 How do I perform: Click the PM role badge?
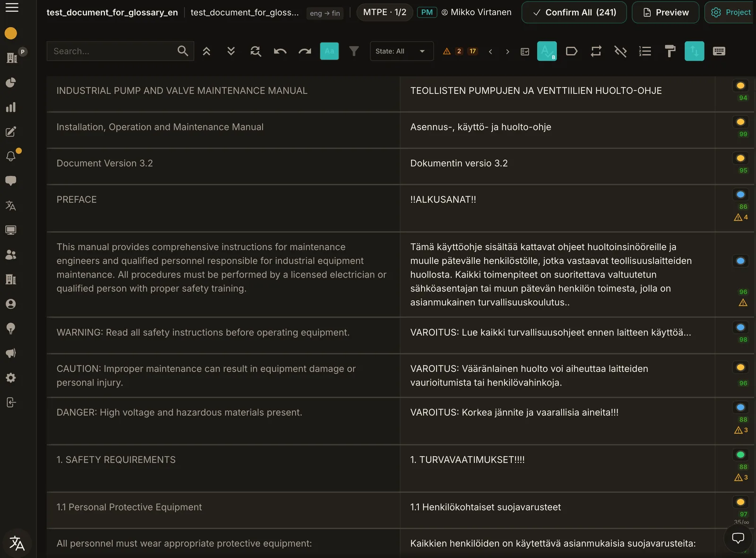pos(427,12)
